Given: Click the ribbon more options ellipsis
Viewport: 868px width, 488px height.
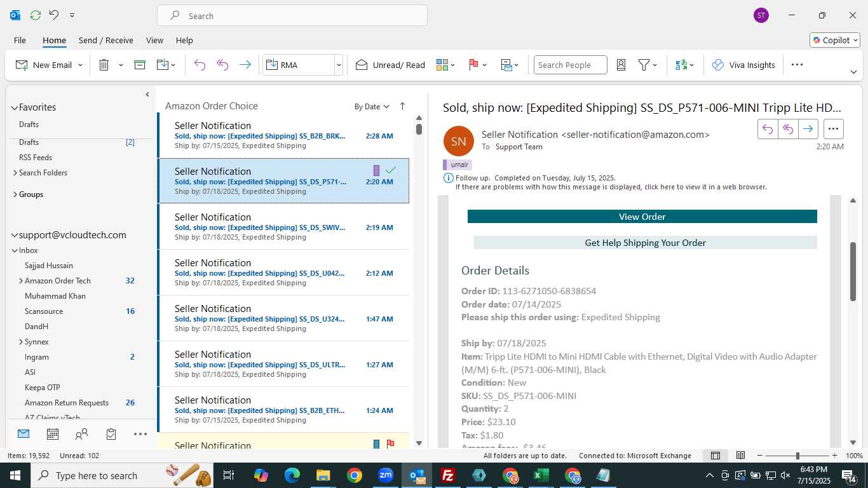Looking at the screenshot, I should [797, 65].
